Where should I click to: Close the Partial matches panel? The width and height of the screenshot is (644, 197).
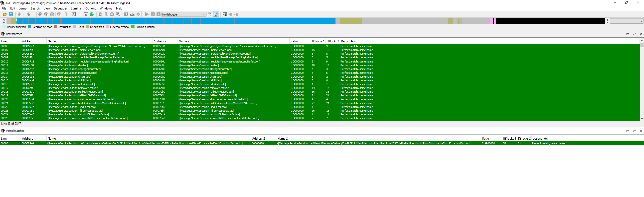pyautogui.click(x=640, y=131)
